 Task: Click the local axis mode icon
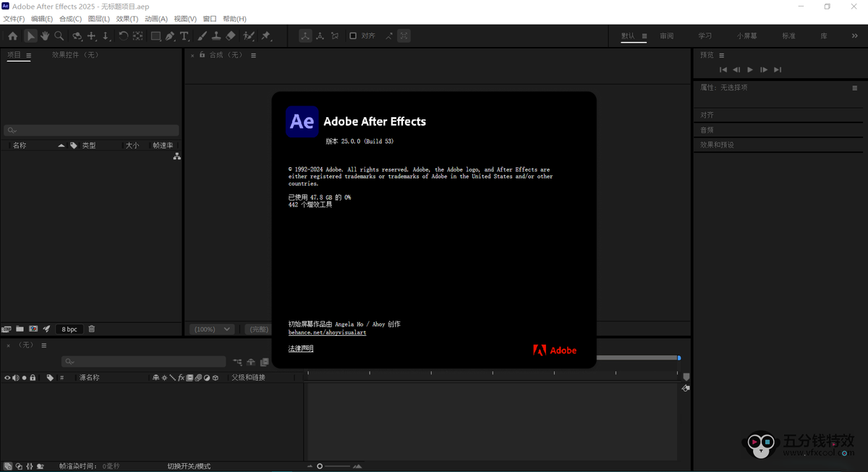[x=305, y=35]
